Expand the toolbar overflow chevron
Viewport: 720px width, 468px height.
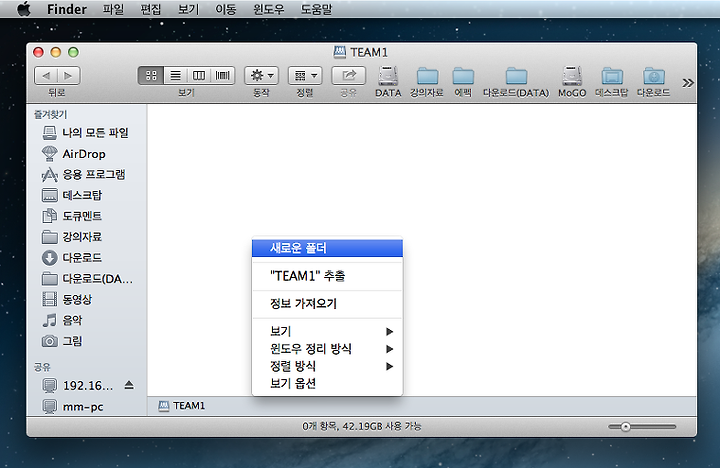pyautogui.click(x=687, y=83)
